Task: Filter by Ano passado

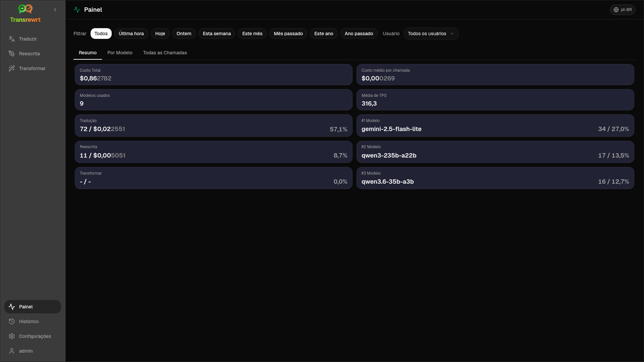Action: coord(359,34)
